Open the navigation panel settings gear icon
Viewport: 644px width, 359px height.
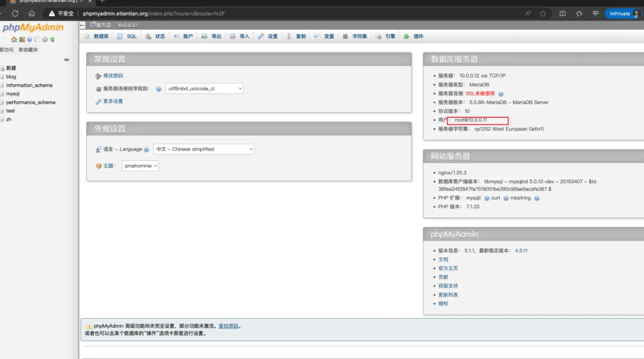(x=45, y=39)
